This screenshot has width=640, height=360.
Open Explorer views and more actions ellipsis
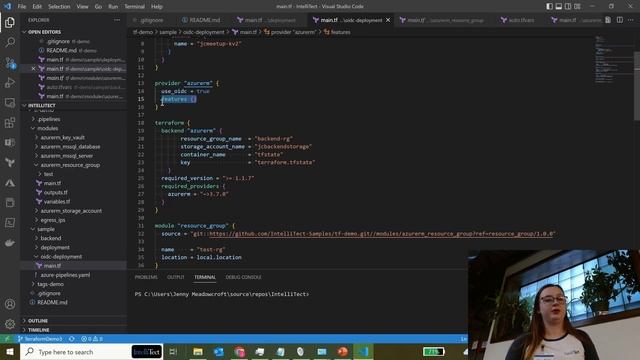pyautogui.click(x=117, y=20)
